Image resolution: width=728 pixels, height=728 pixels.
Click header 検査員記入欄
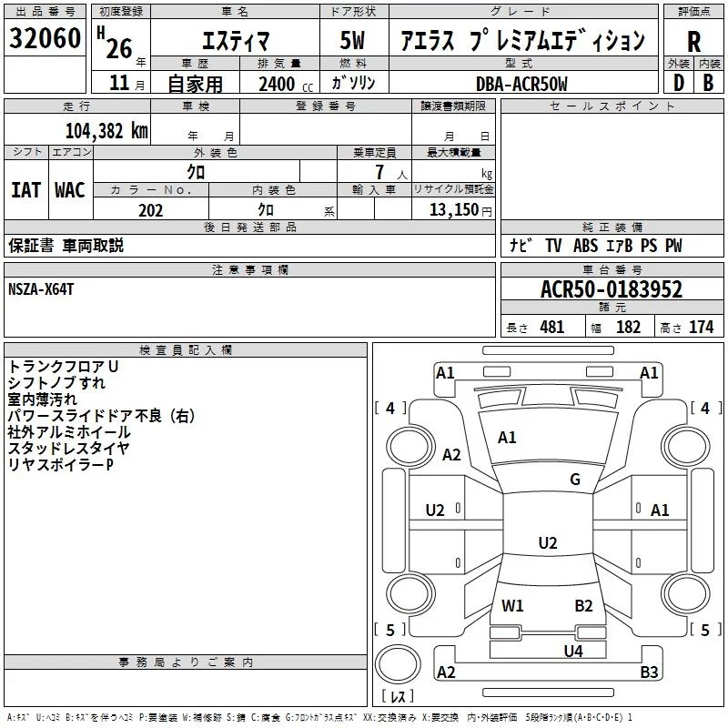click(186, 350)
